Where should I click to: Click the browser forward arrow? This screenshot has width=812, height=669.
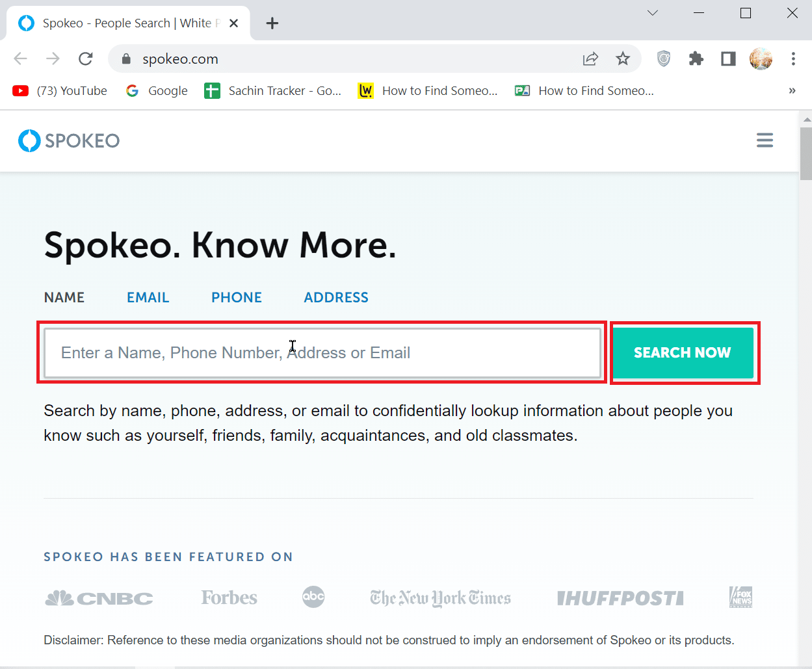click(53, 59)
